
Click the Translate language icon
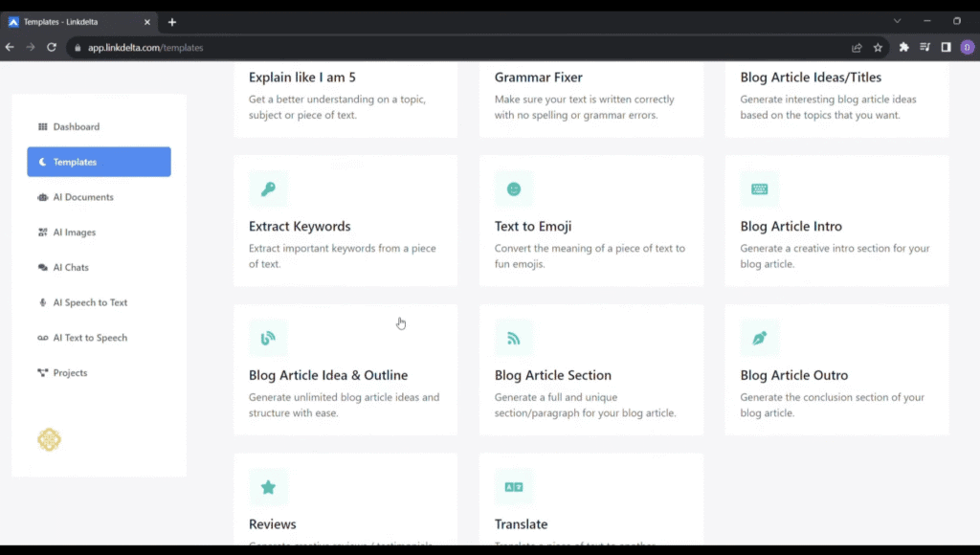coord(514,487)
